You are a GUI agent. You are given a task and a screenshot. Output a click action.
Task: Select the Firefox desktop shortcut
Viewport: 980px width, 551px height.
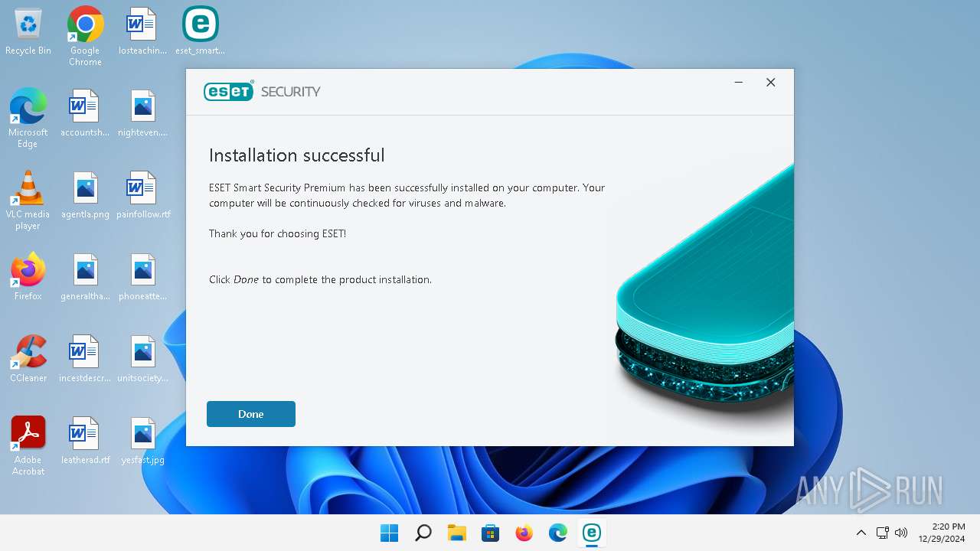pos(28,278)
